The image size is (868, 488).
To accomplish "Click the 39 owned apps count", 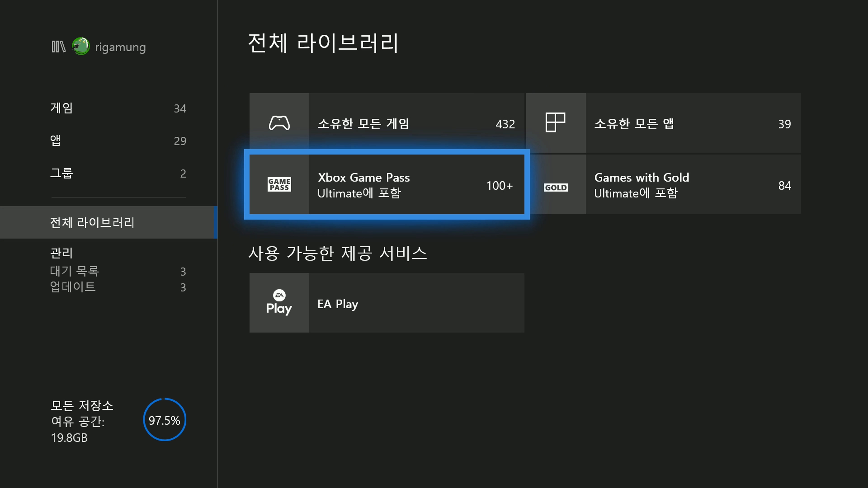I will (784, 124).
